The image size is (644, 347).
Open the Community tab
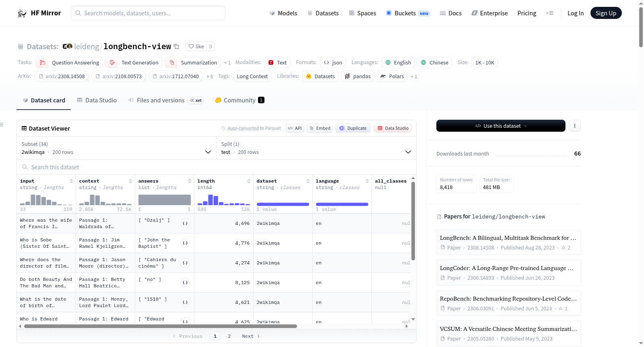(x=240, y=100)
